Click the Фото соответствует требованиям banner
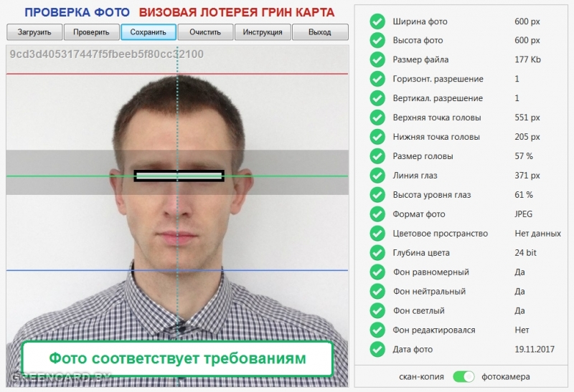 coord(177,359)
